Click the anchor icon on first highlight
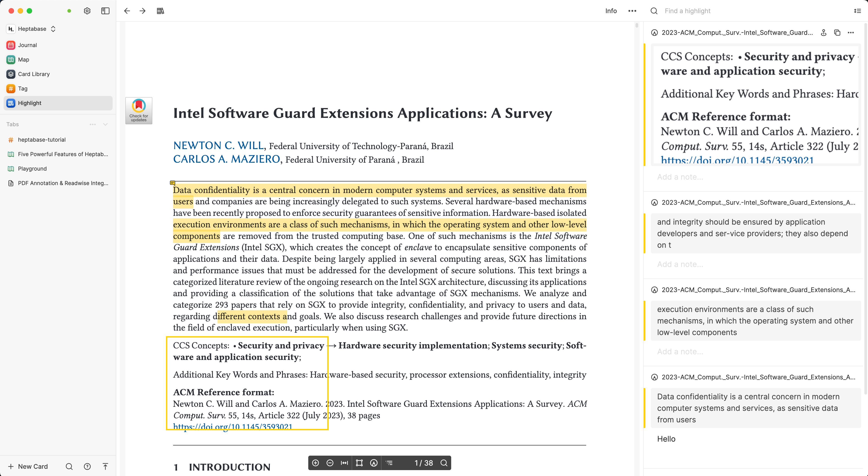 coord(823,33)
